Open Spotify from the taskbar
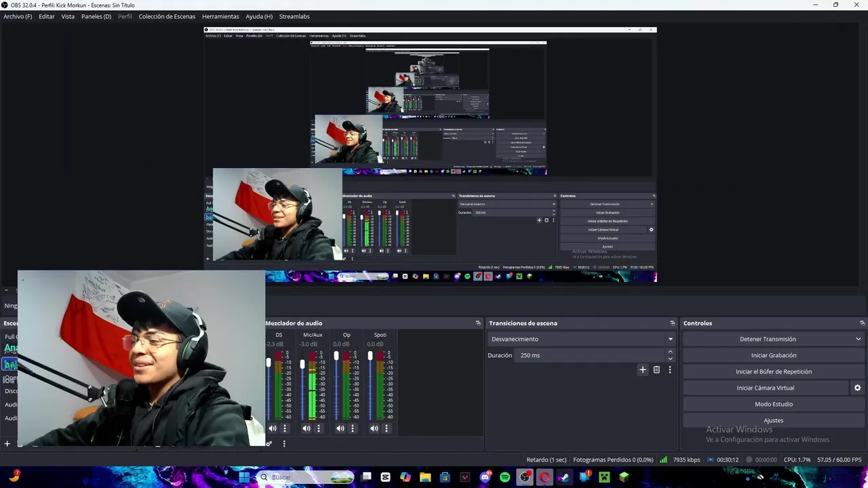868x488 pixels. [505, 477]
